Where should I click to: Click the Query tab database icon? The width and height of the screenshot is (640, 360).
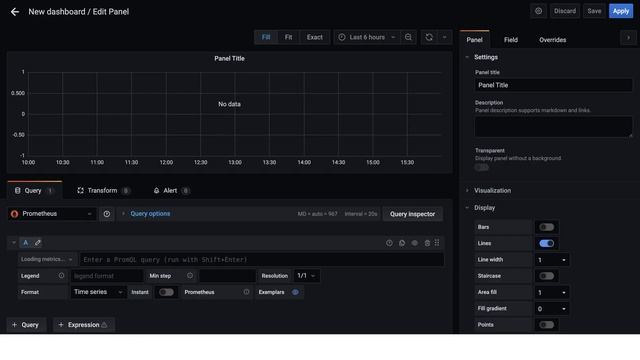pyautogui.click(x=17, y=191)
